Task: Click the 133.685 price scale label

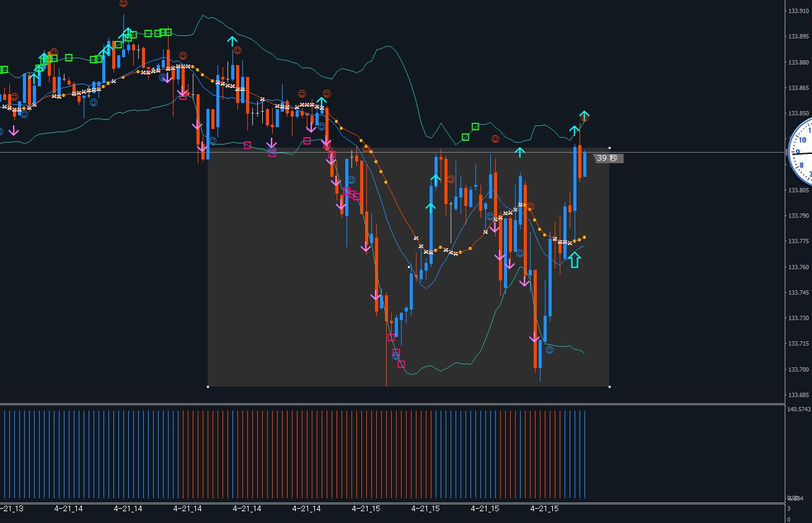Action: (799, 395)
